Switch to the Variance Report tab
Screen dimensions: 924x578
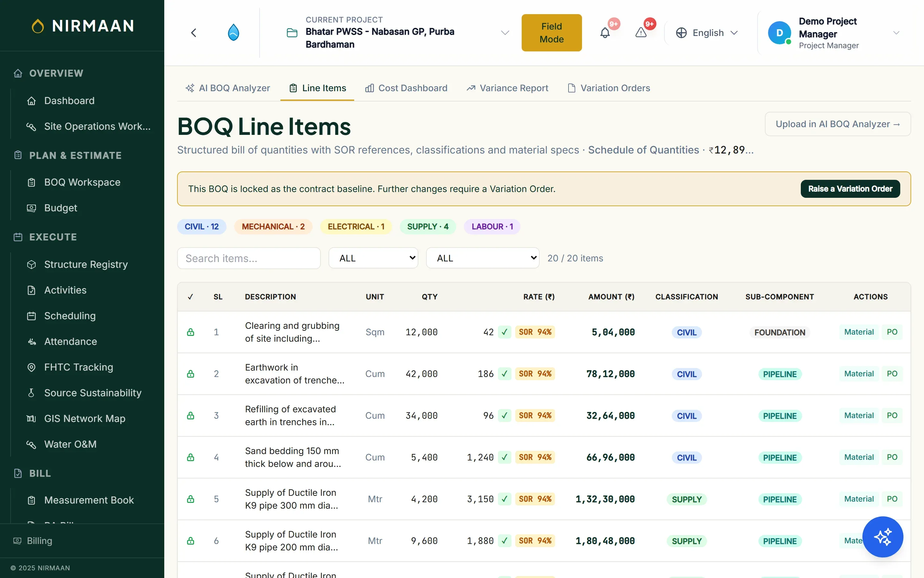pyautogui.click(x=508, y=88)
